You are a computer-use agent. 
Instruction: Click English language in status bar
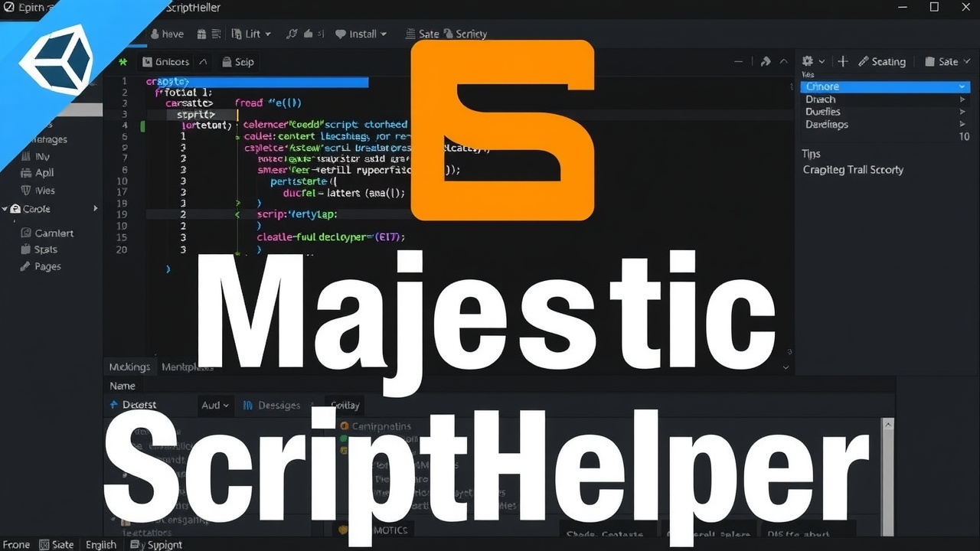(x=101, y=545)
